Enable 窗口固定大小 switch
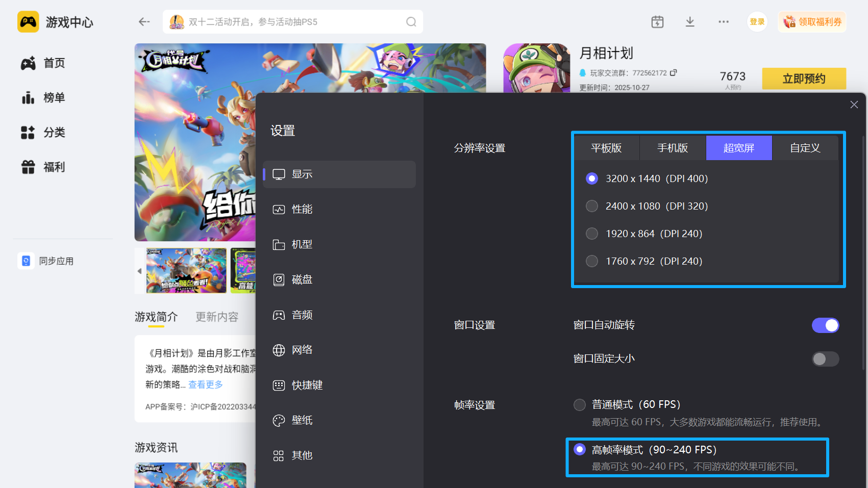The image size is (868, 488). 825,359
